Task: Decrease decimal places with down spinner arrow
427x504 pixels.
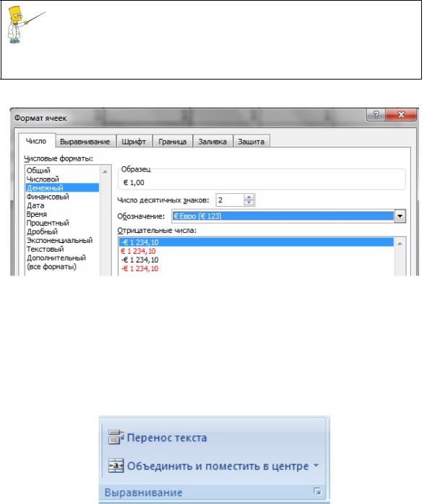Action: [x=249, y=202]
